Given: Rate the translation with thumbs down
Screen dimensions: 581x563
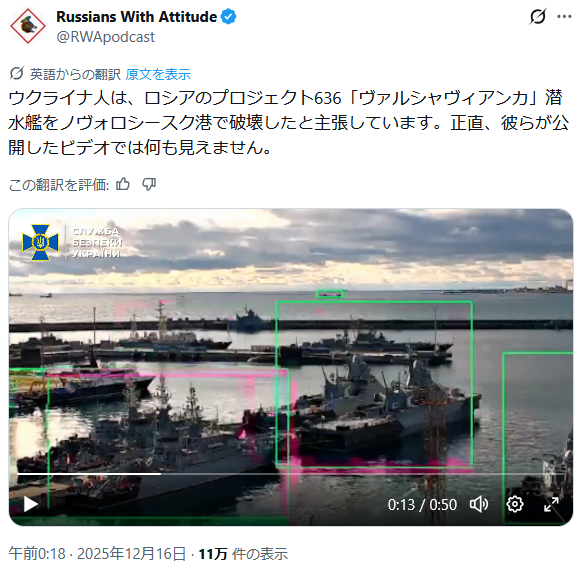Looking at the screenshot, I should pos(149,184).
